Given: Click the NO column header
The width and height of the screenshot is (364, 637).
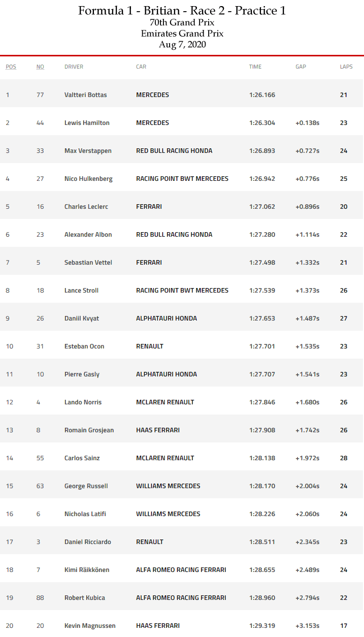Looking at the screenshot, I should 40,67.
